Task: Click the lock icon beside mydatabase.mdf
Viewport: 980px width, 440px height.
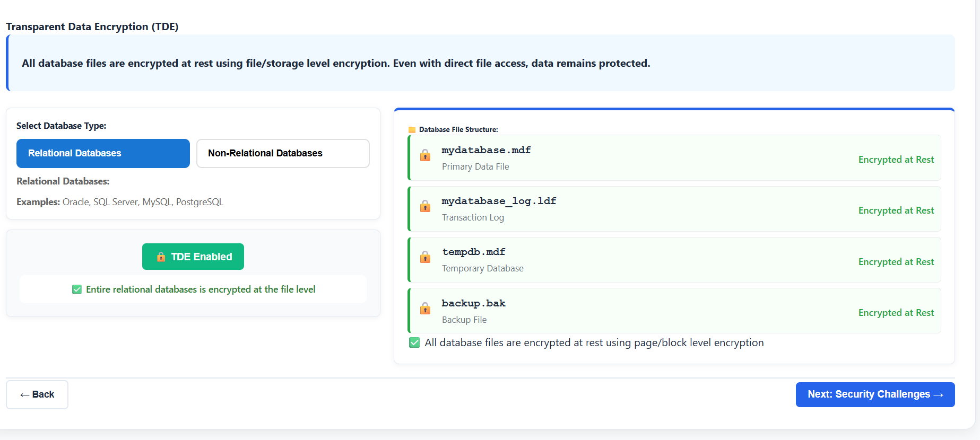Action: coord(425,155)
